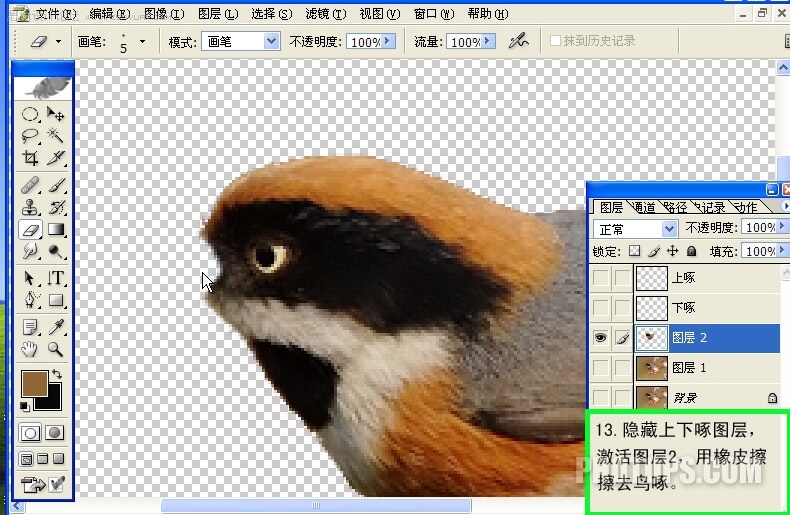Toggle visibility of 图层 2 layer
This screenshot has height=515, width=790.
[600, 338]
